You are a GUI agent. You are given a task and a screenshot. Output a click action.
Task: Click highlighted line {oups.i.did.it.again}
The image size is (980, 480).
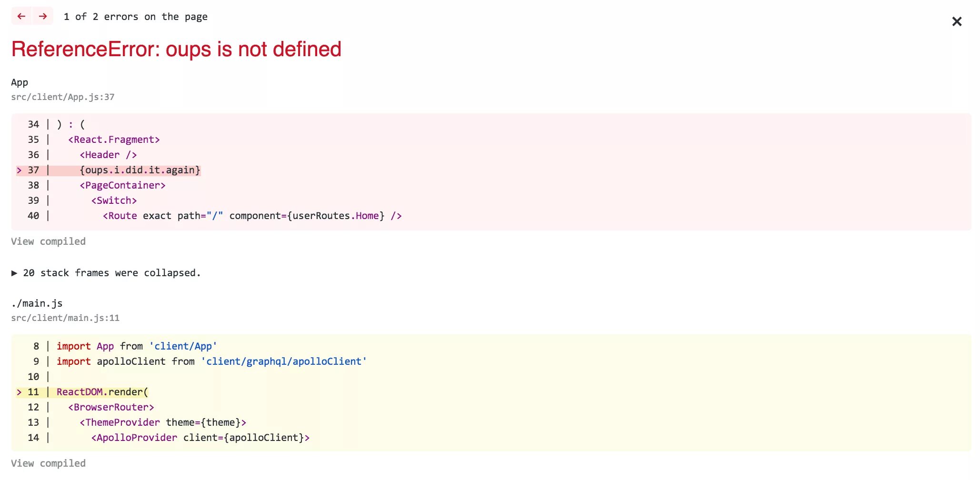[x=140, y=170]
